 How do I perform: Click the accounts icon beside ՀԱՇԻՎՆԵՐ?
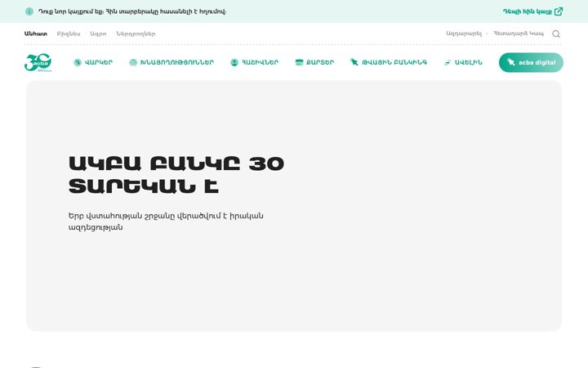234,62
